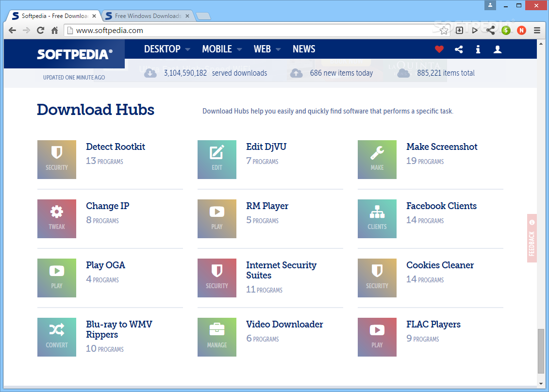Open the Edit DjVU link
The width and height of the screenshot is (549, 392).
point(266,147)
